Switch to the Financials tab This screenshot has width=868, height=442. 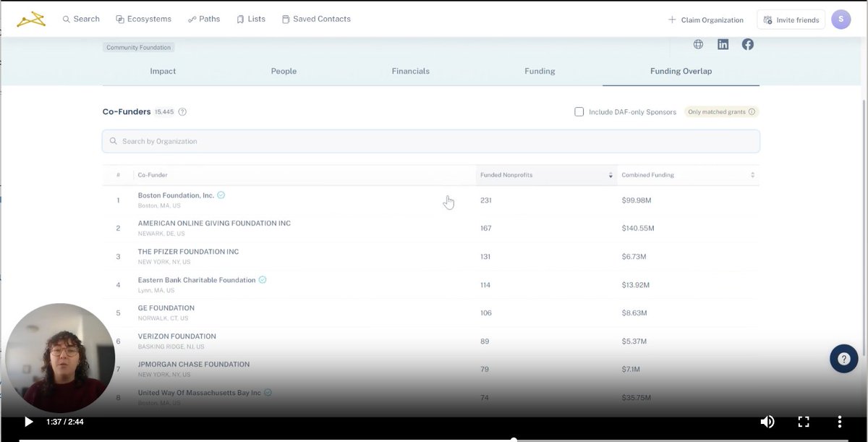410,71
